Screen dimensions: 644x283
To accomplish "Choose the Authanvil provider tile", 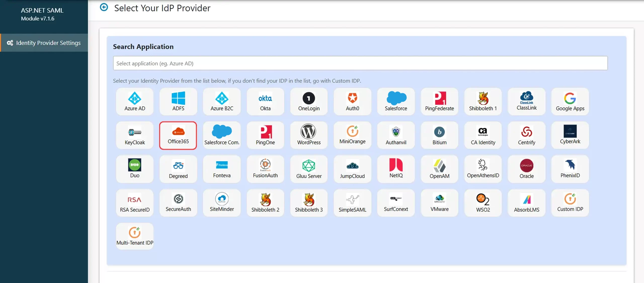I will point(396,135).
